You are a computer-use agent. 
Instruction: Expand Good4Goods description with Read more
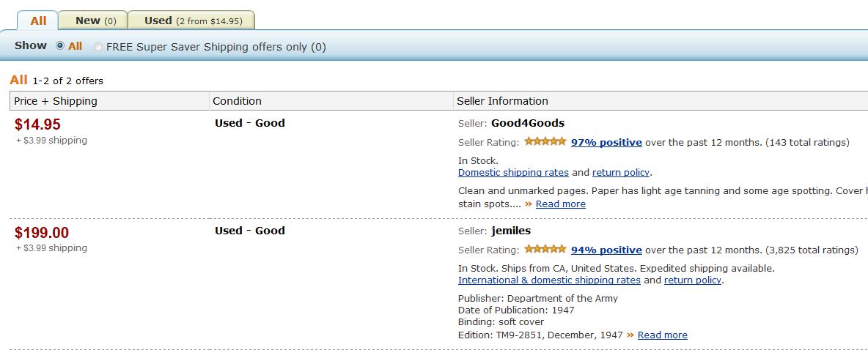click(560, 204)
